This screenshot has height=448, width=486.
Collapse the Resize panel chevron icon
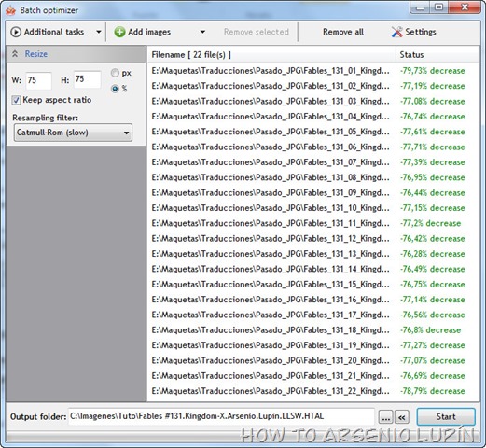point(15,54)
